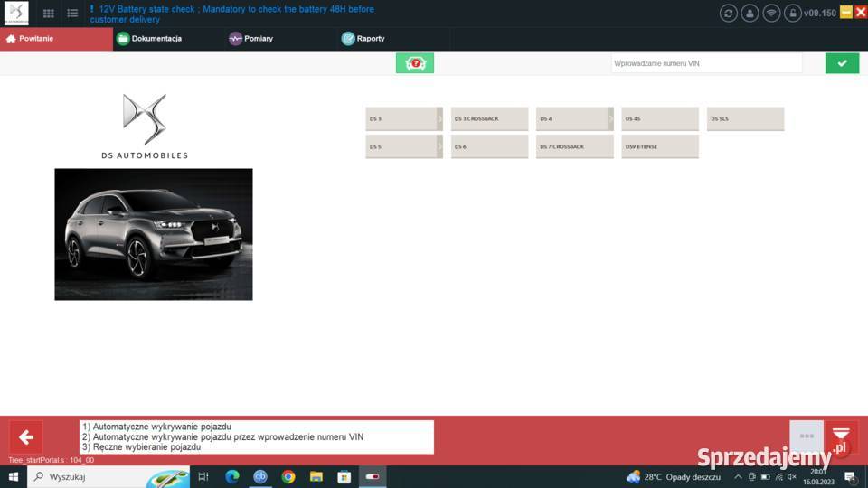Click the muted volume icon in tray
The height and width of the screenshot is (488, 868).
coord(792,476)
